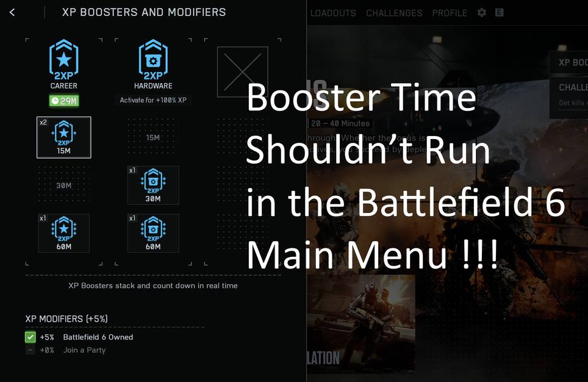Click the crossed-out third booster category
The image size is (588, 382).
click(243, 71)
